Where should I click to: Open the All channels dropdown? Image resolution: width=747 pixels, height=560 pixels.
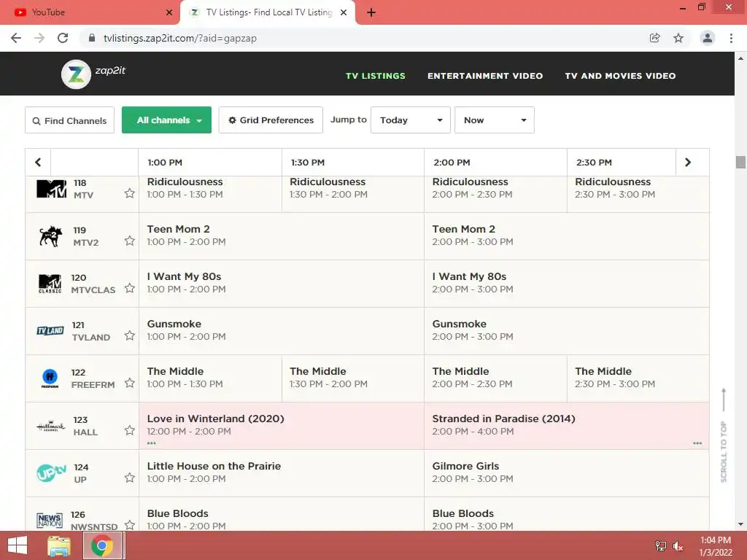point(167,120)
